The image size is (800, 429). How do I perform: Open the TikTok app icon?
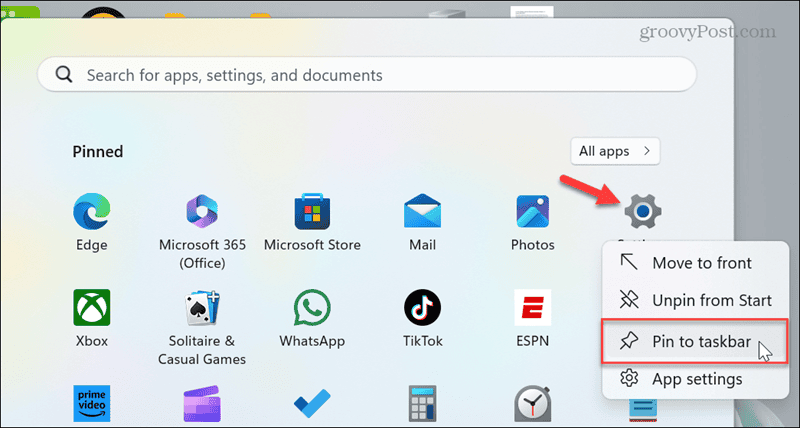click(x=422, y=307)
